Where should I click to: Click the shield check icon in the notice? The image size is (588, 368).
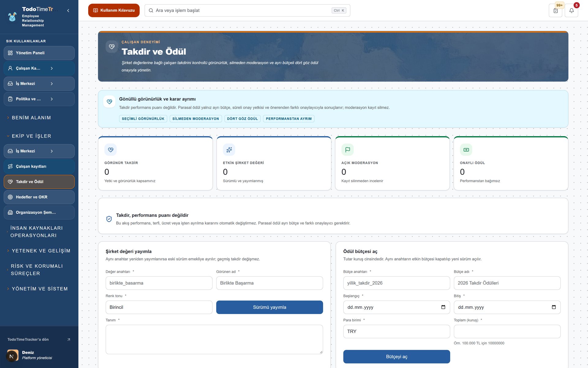pos(109,219)
